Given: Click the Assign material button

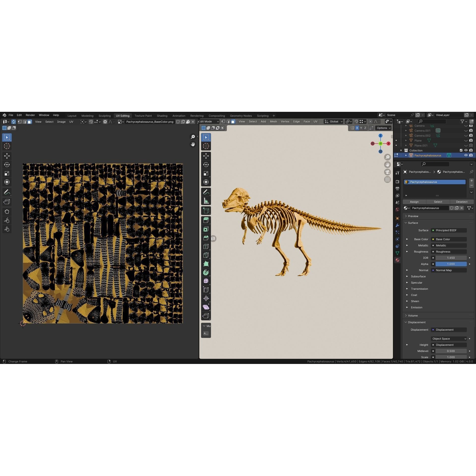Looking at the screenshot, I should tap(414, 202).
